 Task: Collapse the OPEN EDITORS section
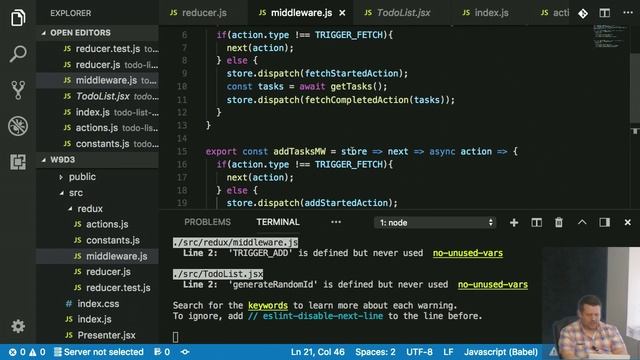pos(97,33)
